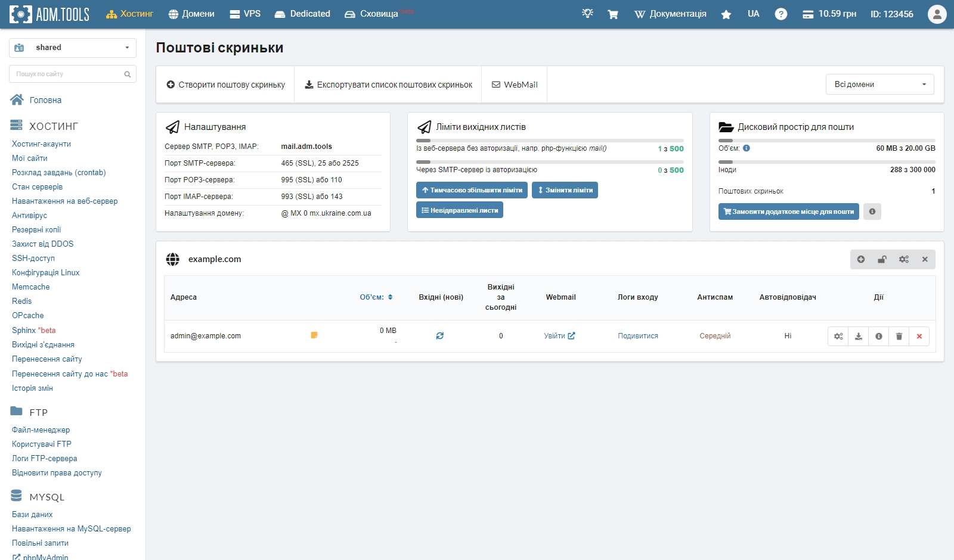This screenshot has width=954, height=560.
Task: Open favorites via the star icon
Action: pos(726,14)
